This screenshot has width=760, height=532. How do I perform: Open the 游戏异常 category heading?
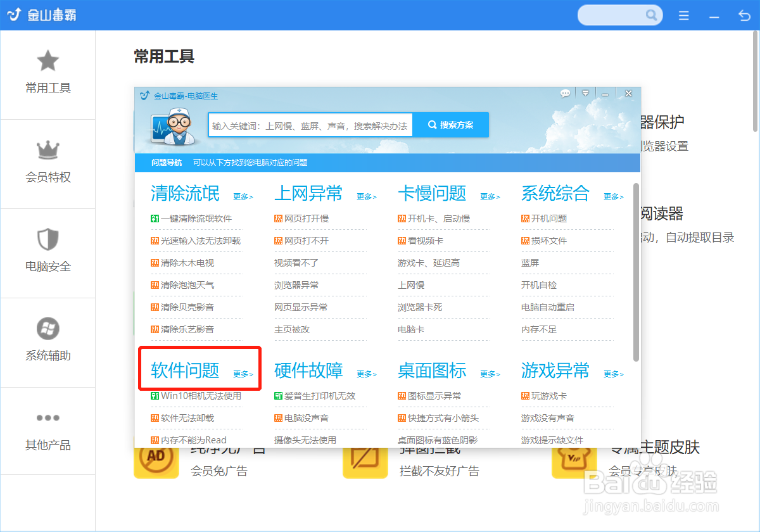[555, 370]
